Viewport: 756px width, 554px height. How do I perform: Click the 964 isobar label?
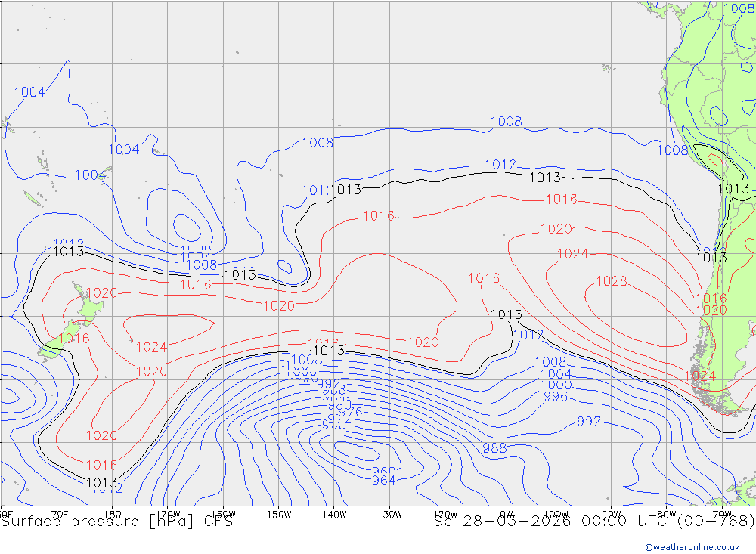click(384, 481)
